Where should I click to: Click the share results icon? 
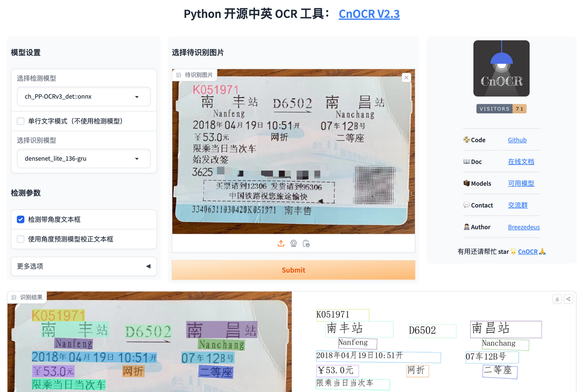[x=568, y=299]
